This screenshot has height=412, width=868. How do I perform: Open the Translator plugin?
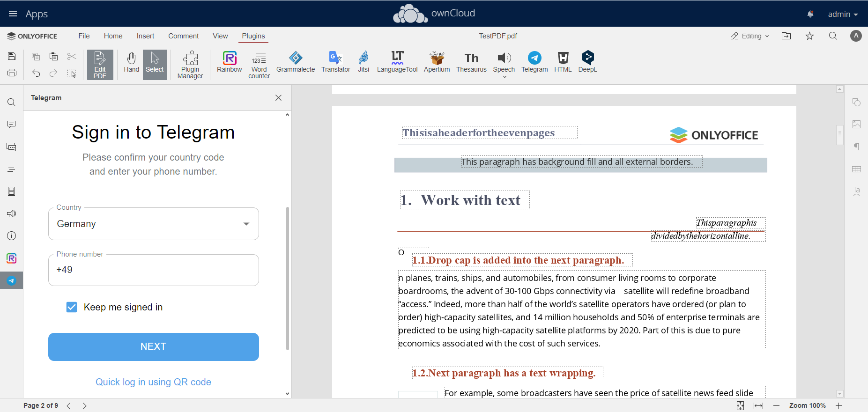coord(335,62)
